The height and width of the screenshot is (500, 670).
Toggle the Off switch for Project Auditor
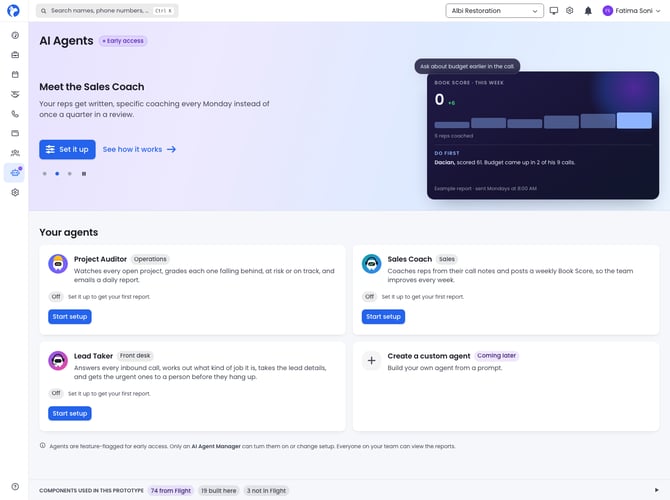56,297
